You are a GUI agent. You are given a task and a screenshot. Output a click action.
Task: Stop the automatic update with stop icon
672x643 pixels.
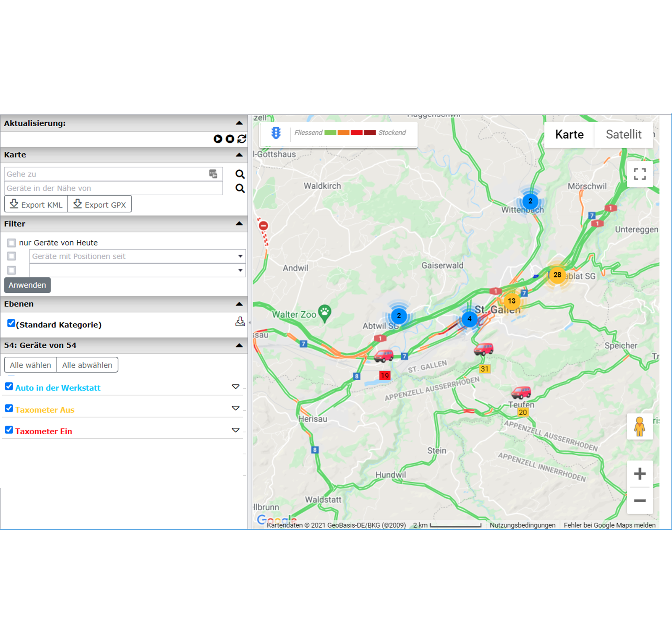pos(230,139)
